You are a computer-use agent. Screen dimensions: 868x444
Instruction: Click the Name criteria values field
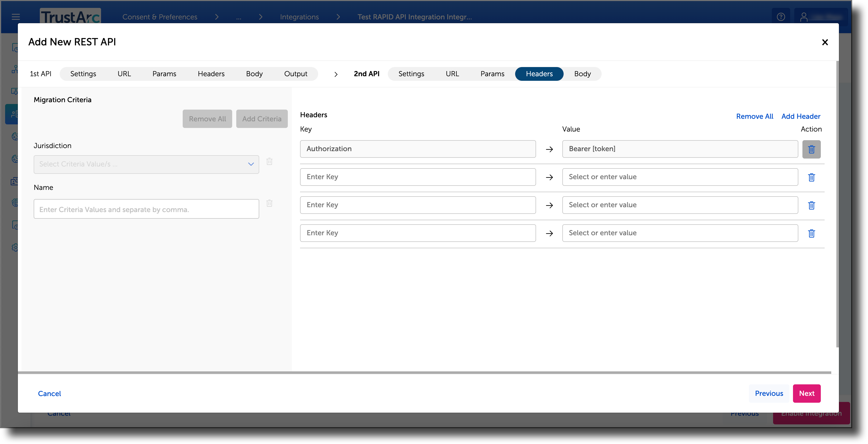(x=146, y=209)
